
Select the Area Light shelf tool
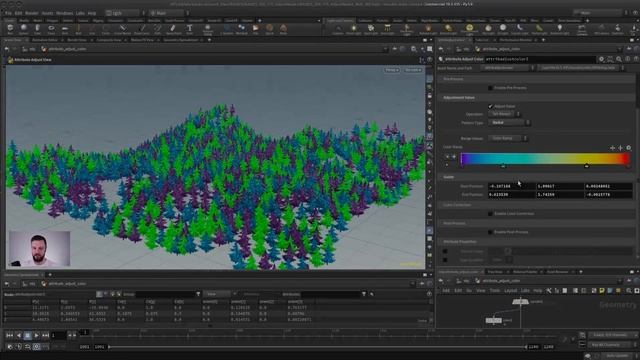(387, 29)
